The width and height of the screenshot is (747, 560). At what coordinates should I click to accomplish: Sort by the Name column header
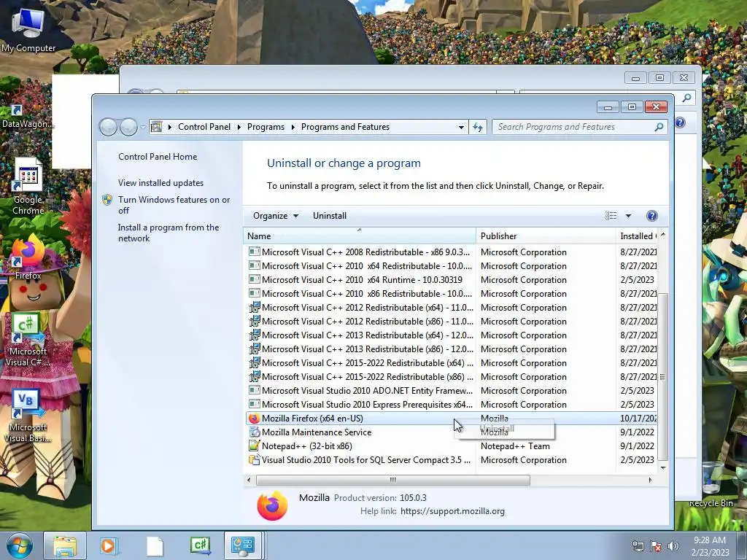click(359, 236)
